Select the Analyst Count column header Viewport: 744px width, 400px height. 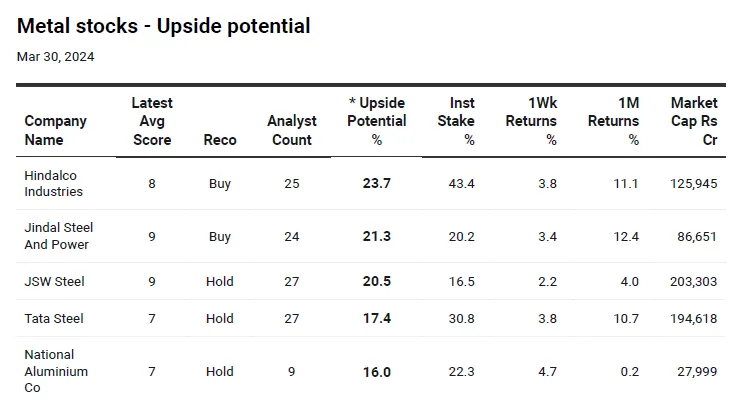click(292, 130)
